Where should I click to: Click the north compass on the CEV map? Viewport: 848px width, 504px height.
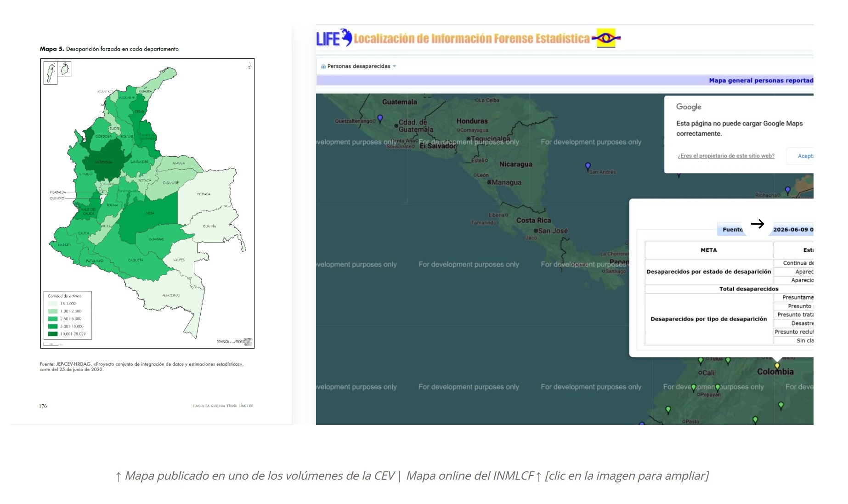point(249,66)
